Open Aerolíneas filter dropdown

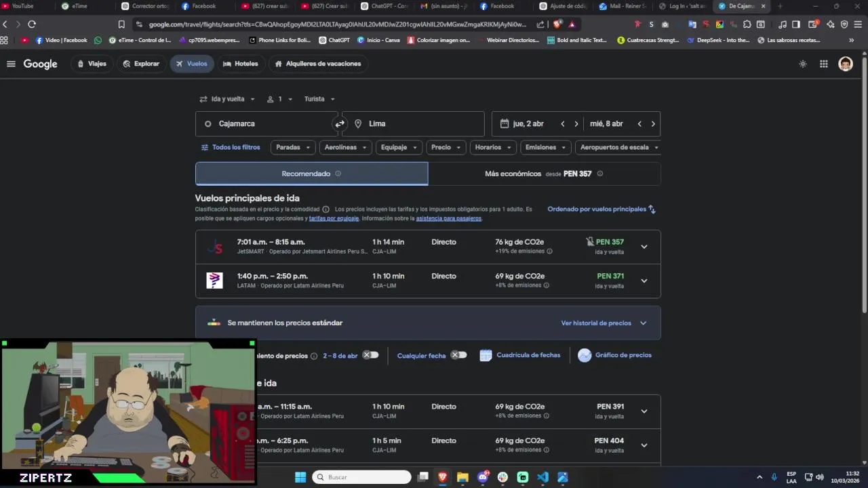(346, 147)
